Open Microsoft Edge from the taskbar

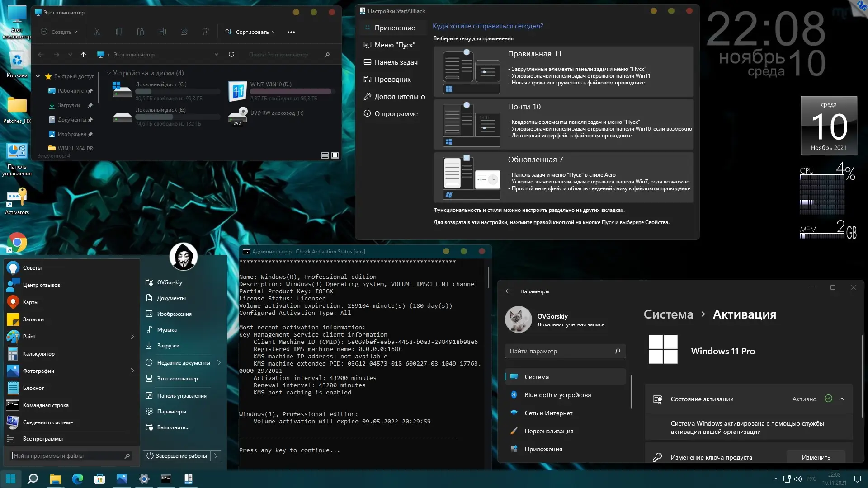pyautogui.click(x=78, y=479)
